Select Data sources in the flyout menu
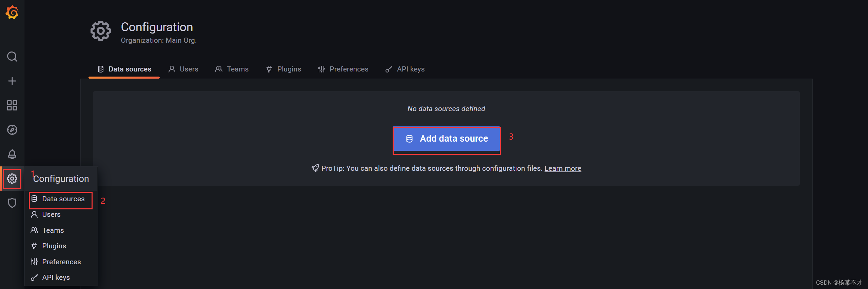The image size is (868, 289). click(x=61, y=199)
